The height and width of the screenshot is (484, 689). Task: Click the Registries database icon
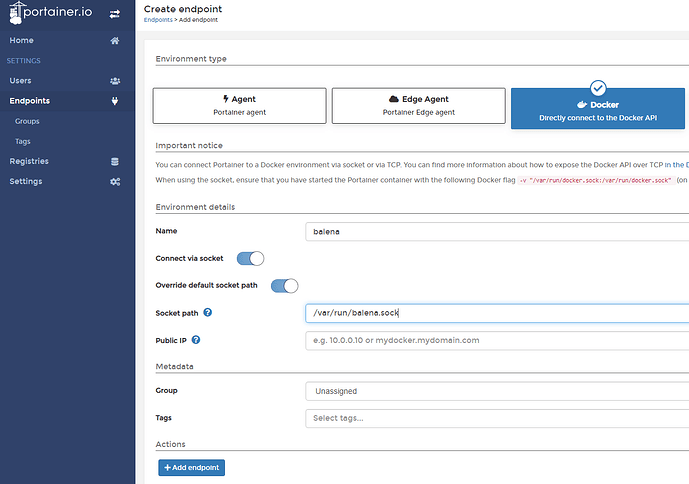click(x=115, y=161)
